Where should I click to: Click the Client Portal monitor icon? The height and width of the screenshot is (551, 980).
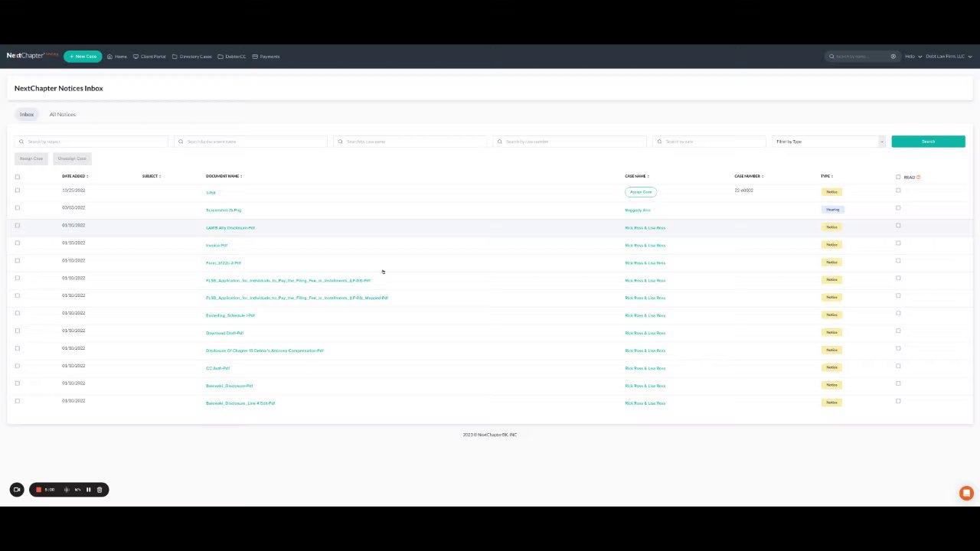[136, 57]
